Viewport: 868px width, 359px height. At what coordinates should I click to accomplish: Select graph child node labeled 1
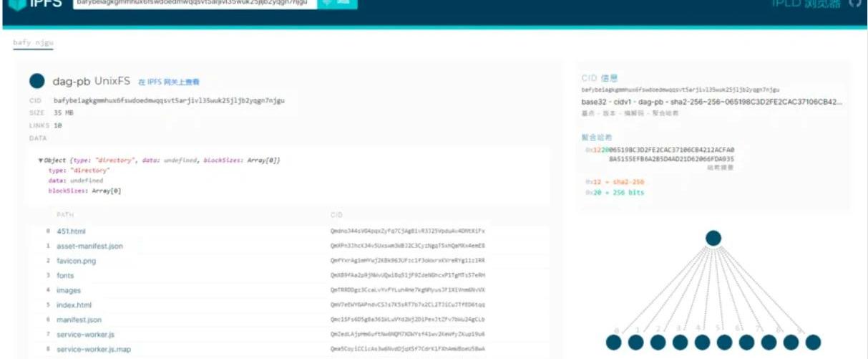(635, 342)
